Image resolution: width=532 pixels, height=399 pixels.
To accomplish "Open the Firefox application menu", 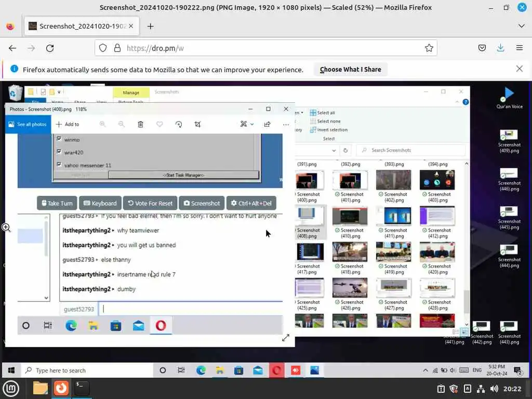I will [520, 48].
